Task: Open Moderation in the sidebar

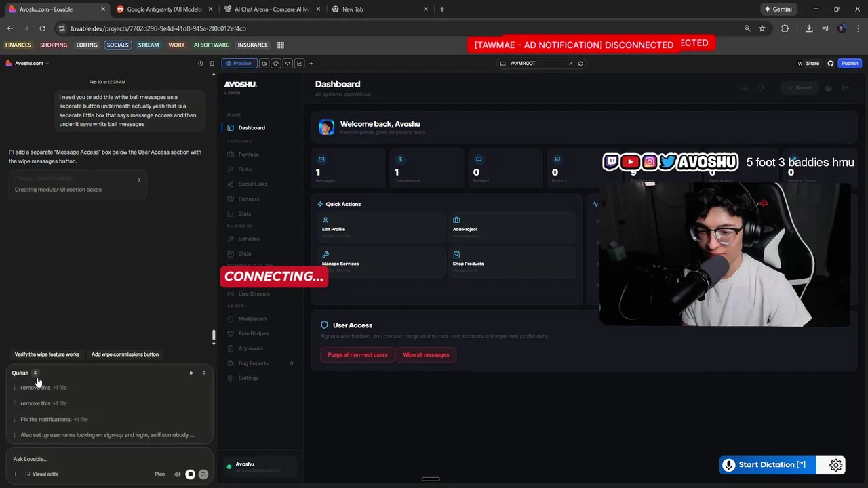Action: [252, 319]
